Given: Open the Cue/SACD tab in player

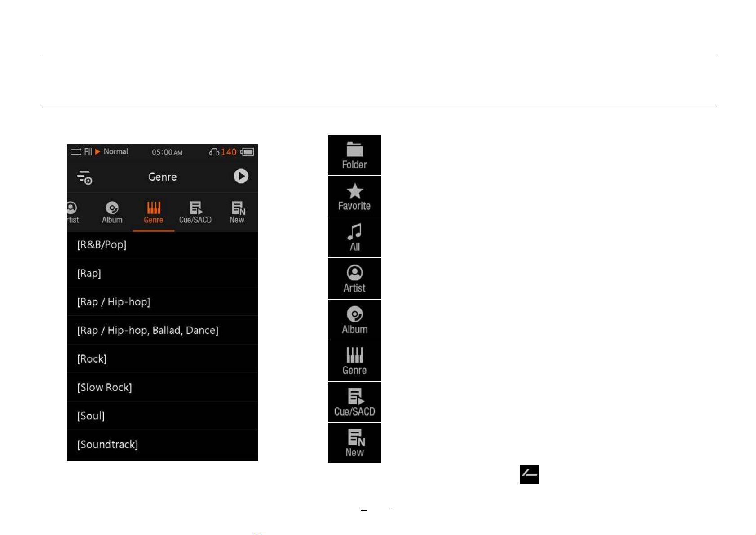Looking at the screenshot, I should coord(195,212).
